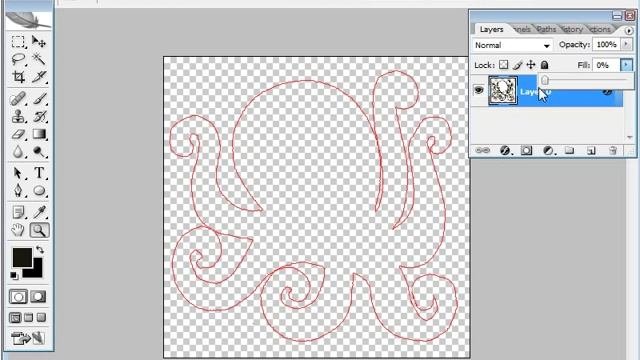Select the Ellipse shape tool
The height and width of the screenshot is (360, 640).
[39, 191]
